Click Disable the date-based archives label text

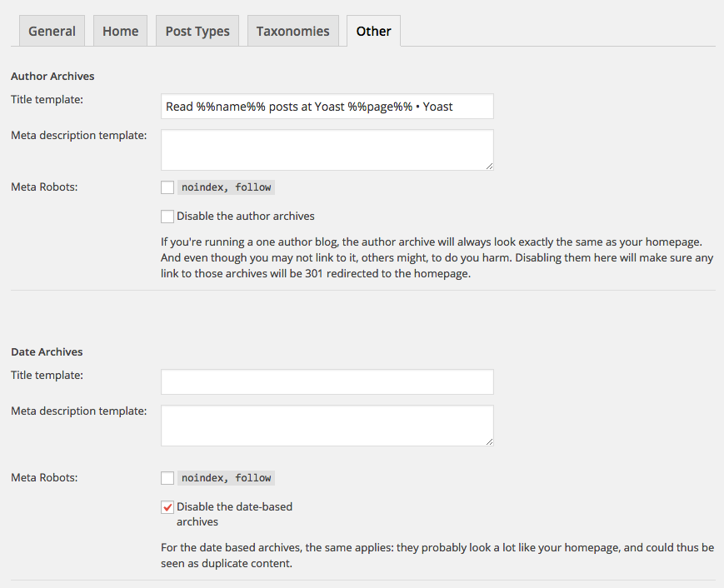(x=234, y=514)
